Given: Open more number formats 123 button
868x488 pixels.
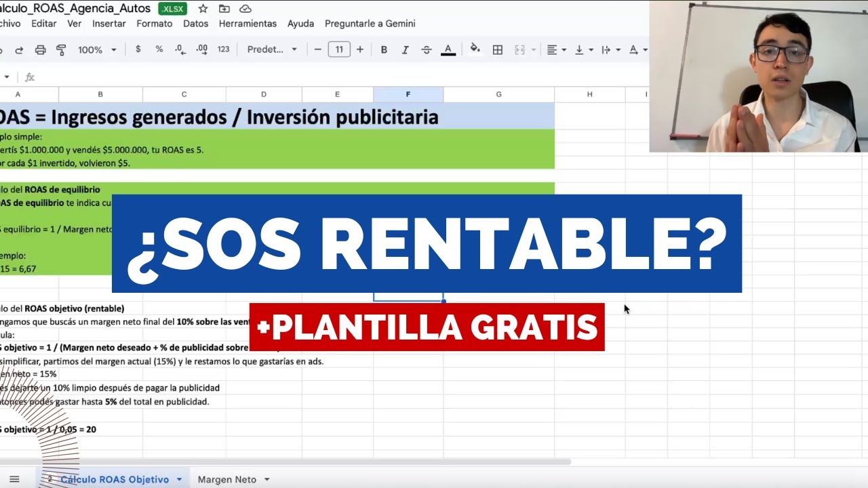Looking at the screenshot, I should (x=224, y=49).
